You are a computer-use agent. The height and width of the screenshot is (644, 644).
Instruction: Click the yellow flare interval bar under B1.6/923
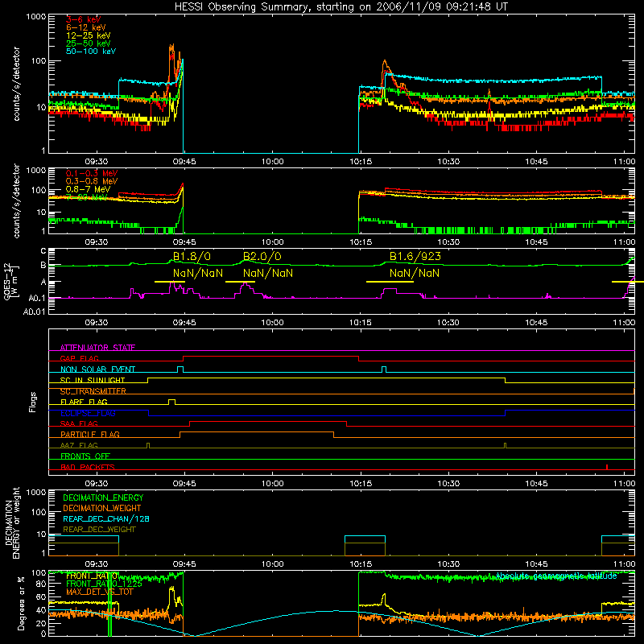click(x=390, y=282)
